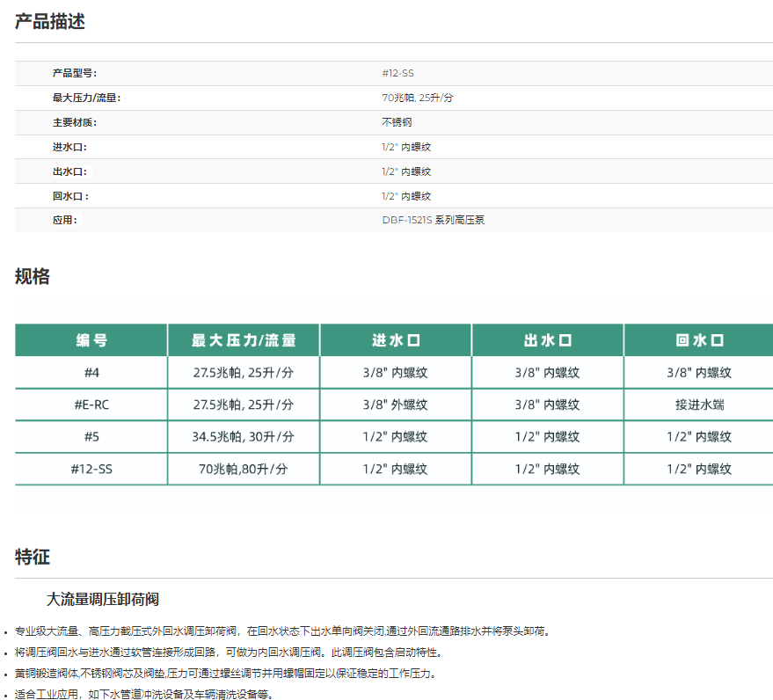Click the 34.5兆帕, 30升/分 cell
Viewport: 773px width, 700px height.
click(244, 437)
